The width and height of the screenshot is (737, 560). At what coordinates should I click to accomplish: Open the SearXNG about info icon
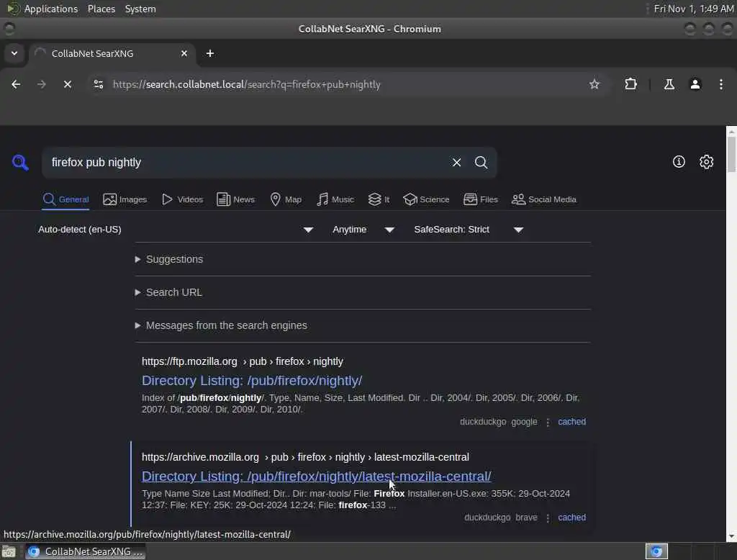[x=679, y=162]
